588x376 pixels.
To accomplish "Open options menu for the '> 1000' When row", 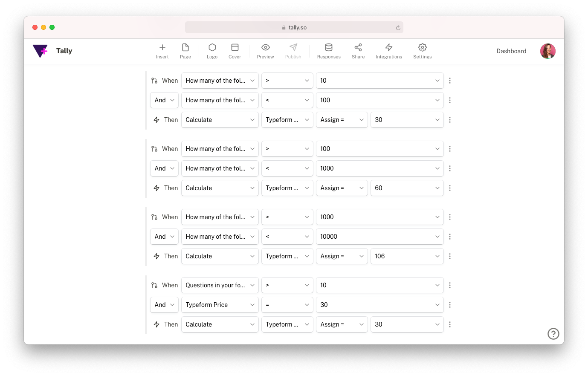I will [x=450, y=217].
